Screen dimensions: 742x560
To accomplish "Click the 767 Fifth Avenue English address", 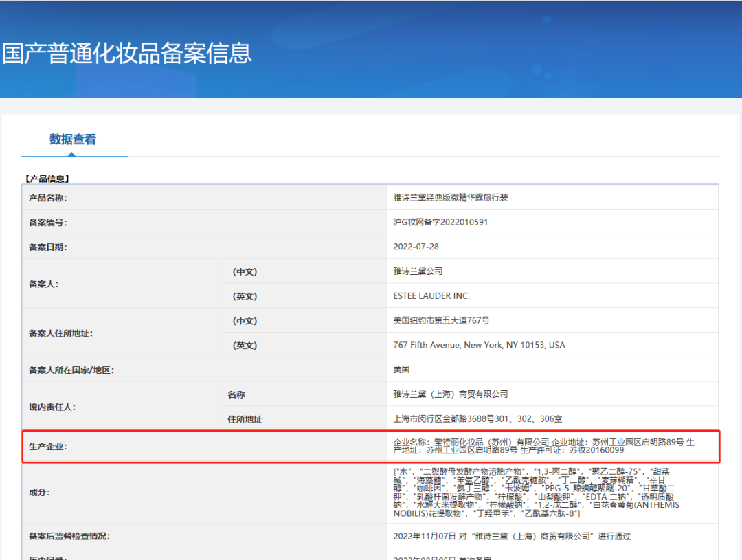I will pyautogui.click(x=479, y=345).
